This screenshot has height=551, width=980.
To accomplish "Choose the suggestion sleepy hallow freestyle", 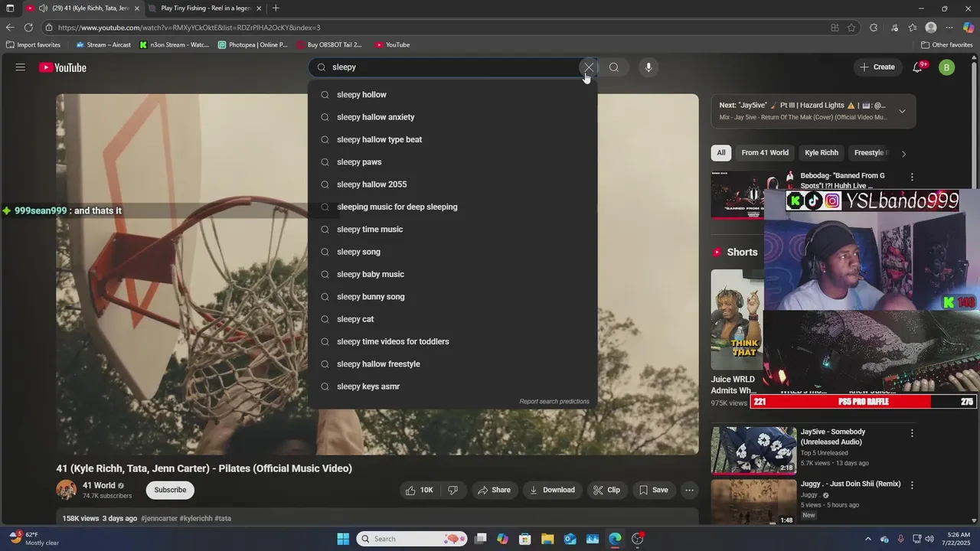I will tap(452, 364).
